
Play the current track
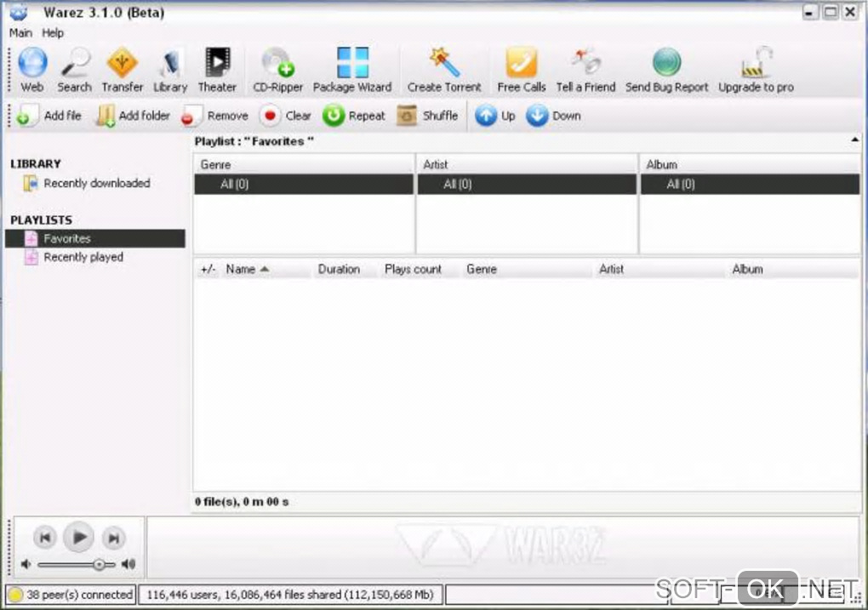click(78, 537)
